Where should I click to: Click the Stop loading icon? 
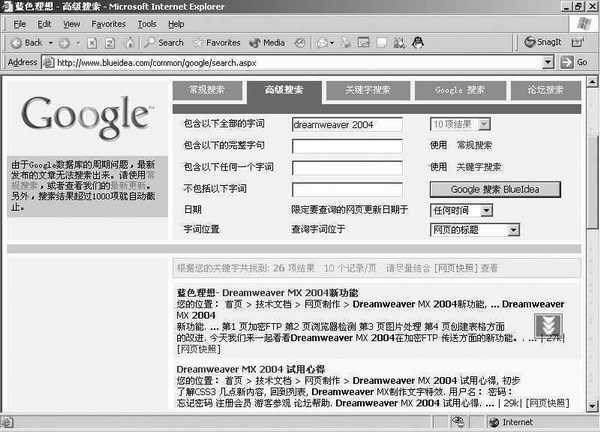pos(91,43)
